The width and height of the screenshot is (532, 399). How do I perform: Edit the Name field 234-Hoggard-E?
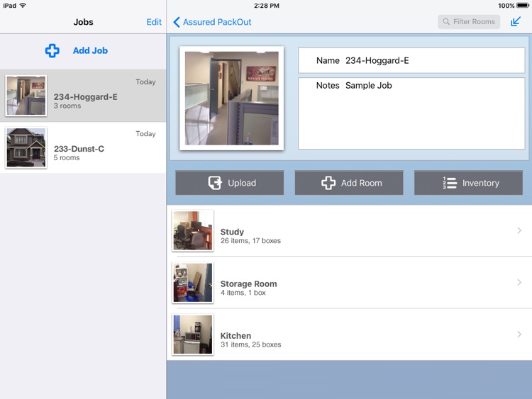[411, 60]
